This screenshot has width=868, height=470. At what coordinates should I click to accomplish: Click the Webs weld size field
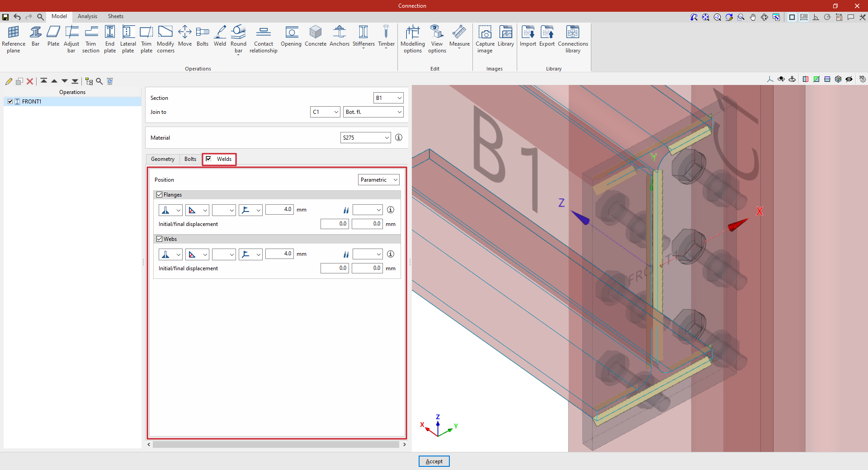(x=279, y=254)
